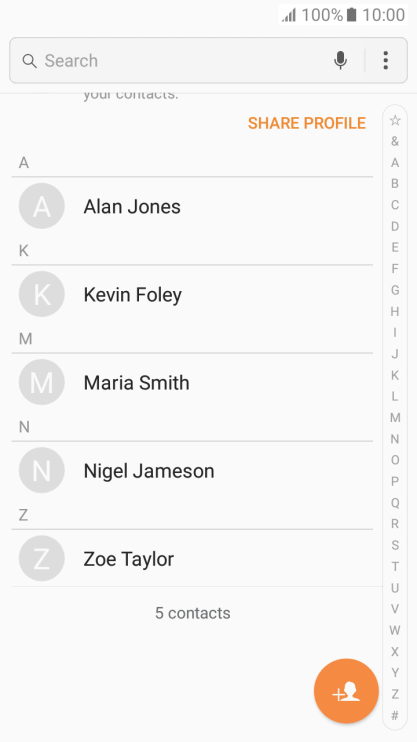
Task: Select the & symbol in index bar
Action: [395, 141]
